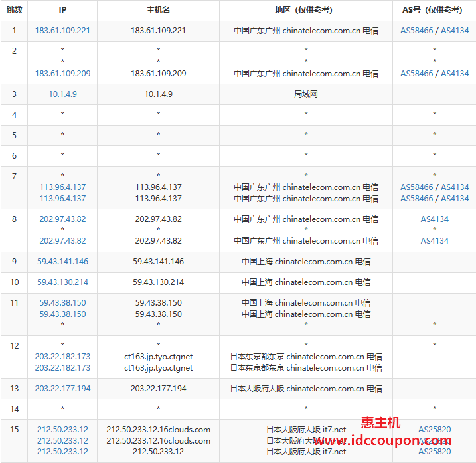Click the ct163.jp.tyo.ctgnet hostname first entry

pos(158,357)
